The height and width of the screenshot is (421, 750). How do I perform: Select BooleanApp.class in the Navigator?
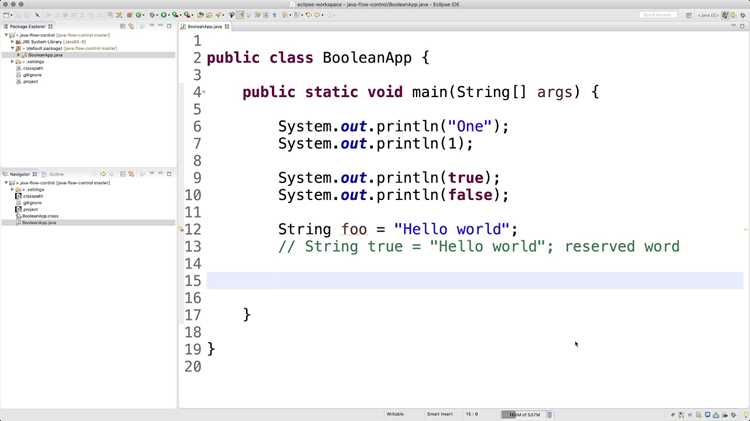(40, 216)
